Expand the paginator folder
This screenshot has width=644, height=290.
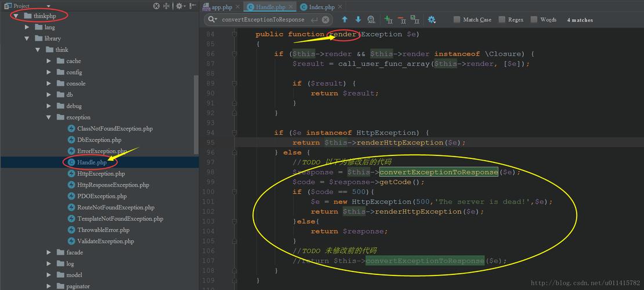(49, 287)
